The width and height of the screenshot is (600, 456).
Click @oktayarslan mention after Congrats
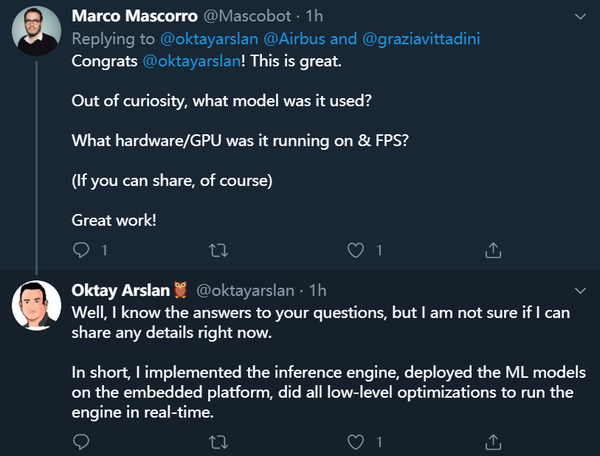[x=192, y=61]
